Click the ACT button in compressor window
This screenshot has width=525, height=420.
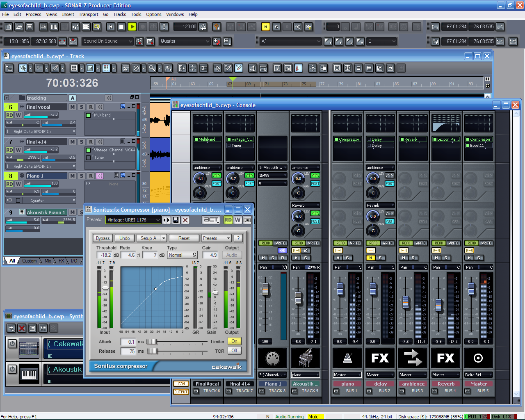pos(212,220)
